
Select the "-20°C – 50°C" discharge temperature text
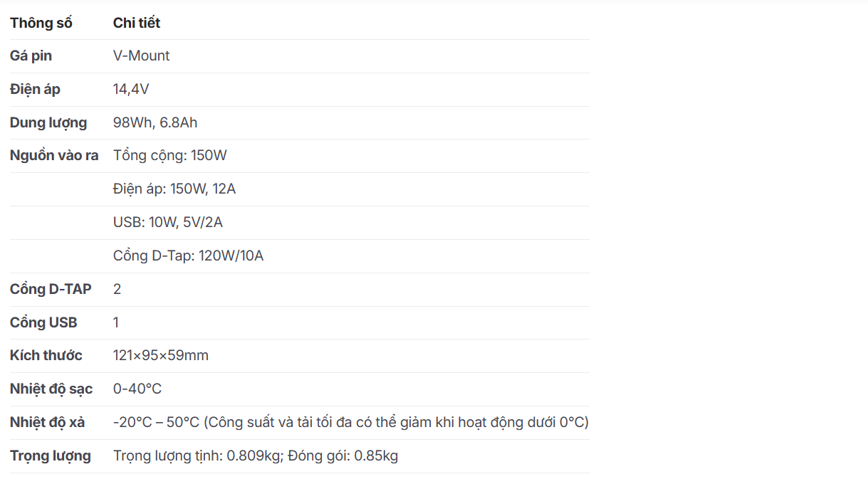click(x=156, y=422)
